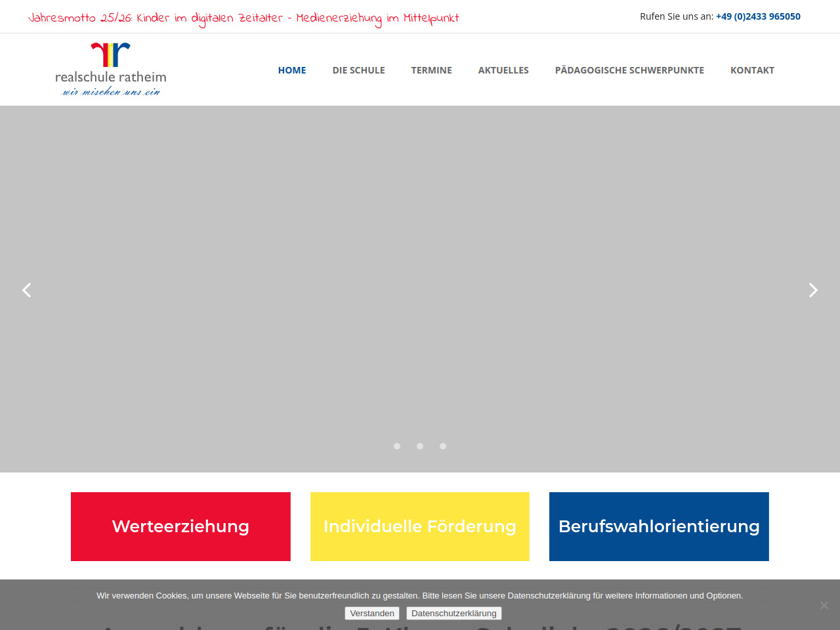Go to the Termine page
This screenshot has height=630, width=840.
click(x=431, y=70)
